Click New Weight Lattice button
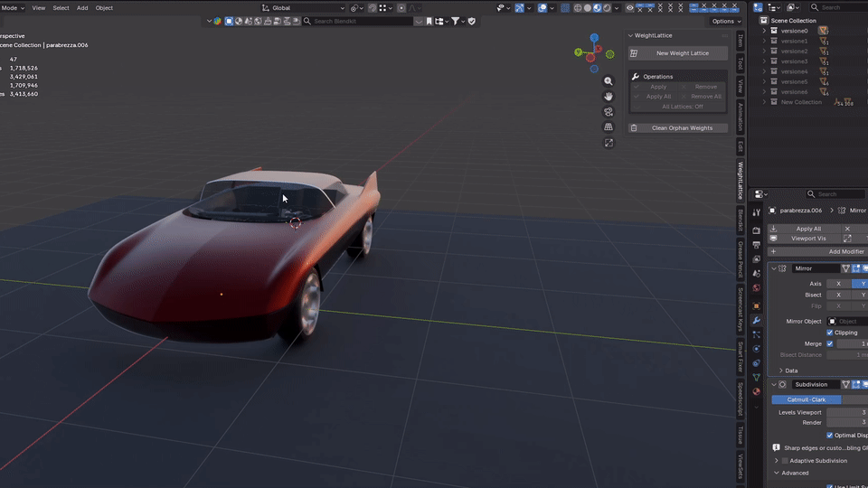 tap(678, 53)
